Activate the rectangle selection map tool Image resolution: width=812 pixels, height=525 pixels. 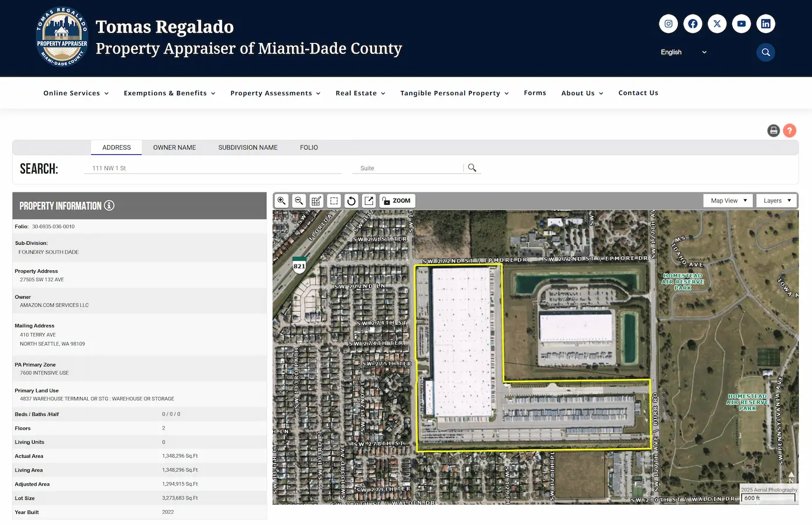[333, 201]
